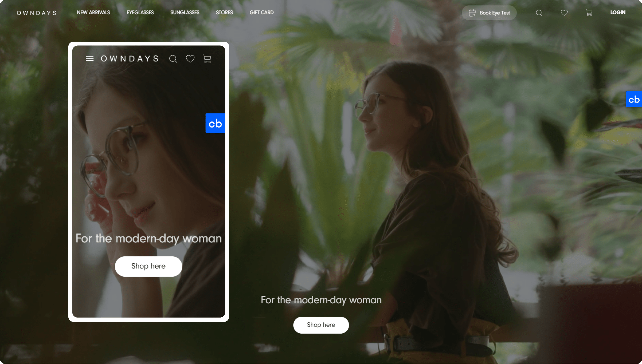The image size is (642, 364).
Task: Open GIFT CARD page
Action: (261, 13)
